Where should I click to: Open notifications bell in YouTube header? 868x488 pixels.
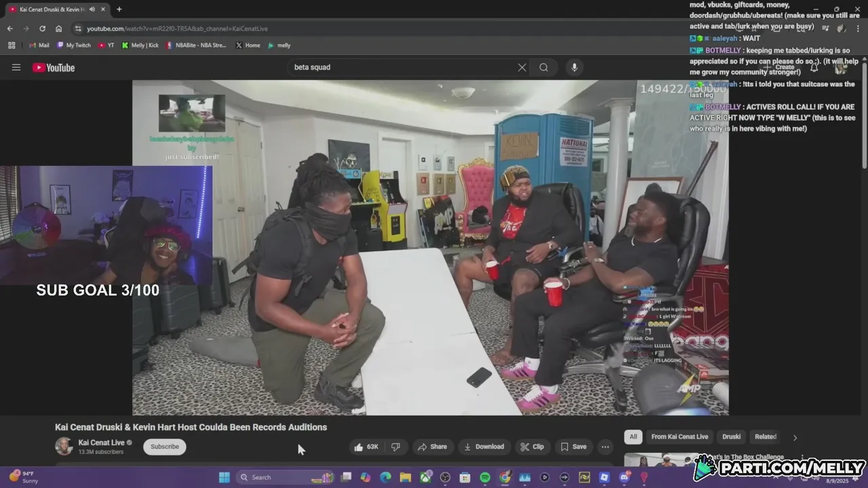click(814, 67)
